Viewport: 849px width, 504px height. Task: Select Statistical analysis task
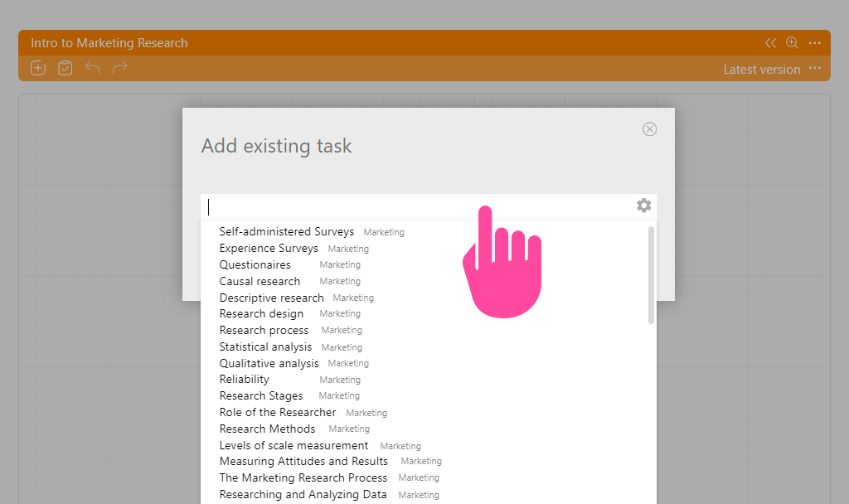pyautogui.click(x=265, y=347)
